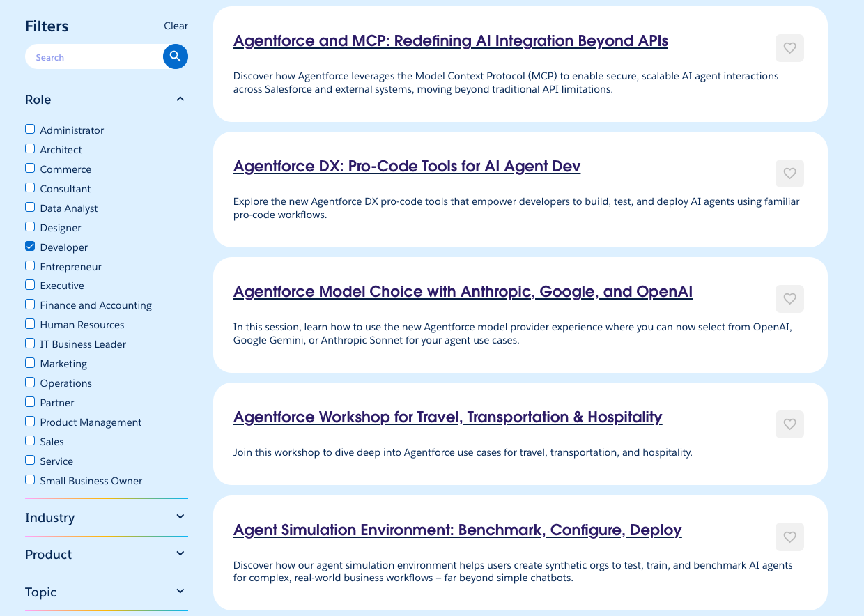Check the Human Resources role checkbox

point(30,323)
